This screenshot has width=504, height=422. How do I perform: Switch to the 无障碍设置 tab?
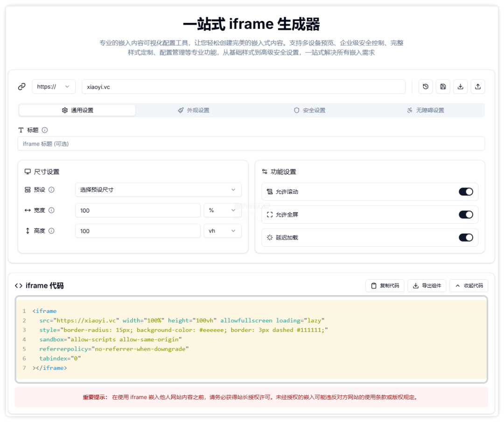pyautogui.click(x=426, y=111)
